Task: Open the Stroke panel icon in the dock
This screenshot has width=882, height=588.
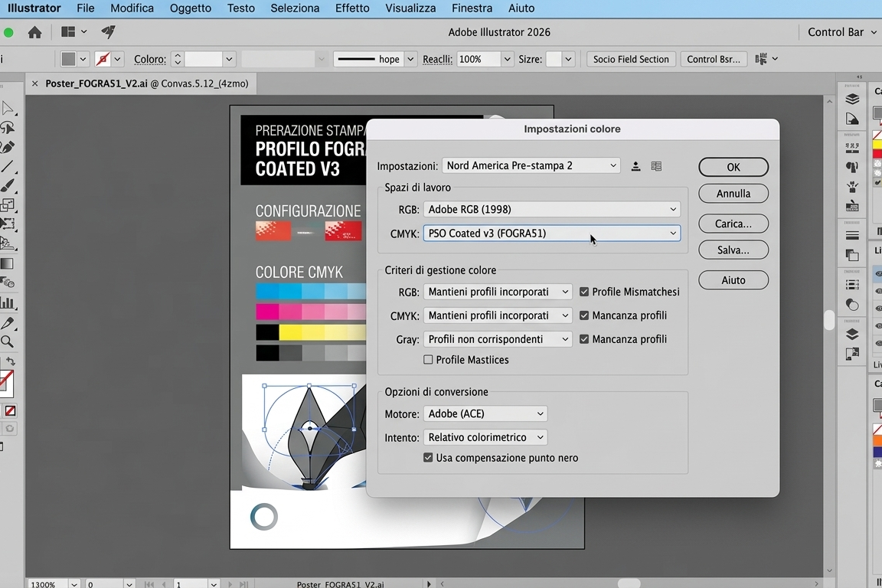Action: point(852,235)
